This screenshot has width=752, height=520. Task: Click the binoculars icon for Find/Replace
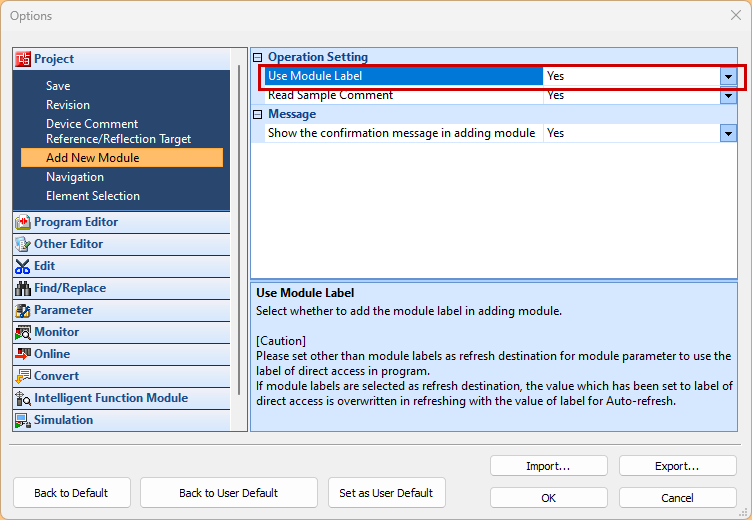(23, 288)
